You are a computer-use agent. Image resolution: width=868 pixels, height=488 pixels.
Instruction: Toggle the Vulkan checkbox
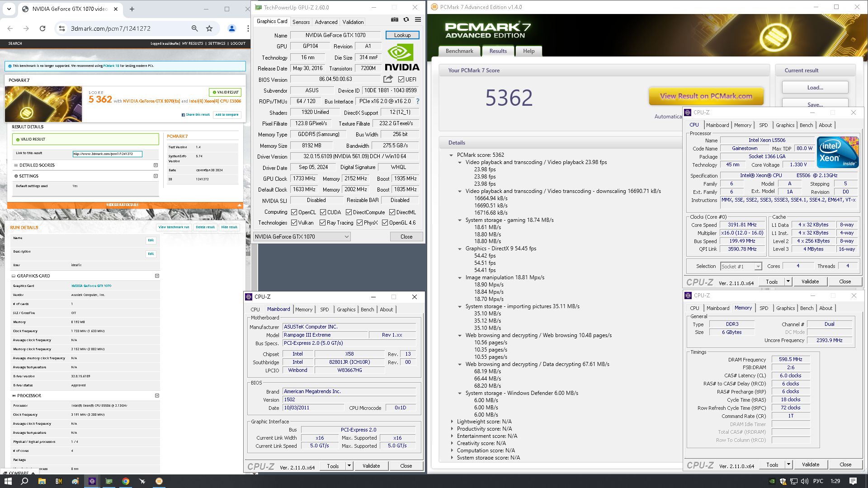[294, 223]
